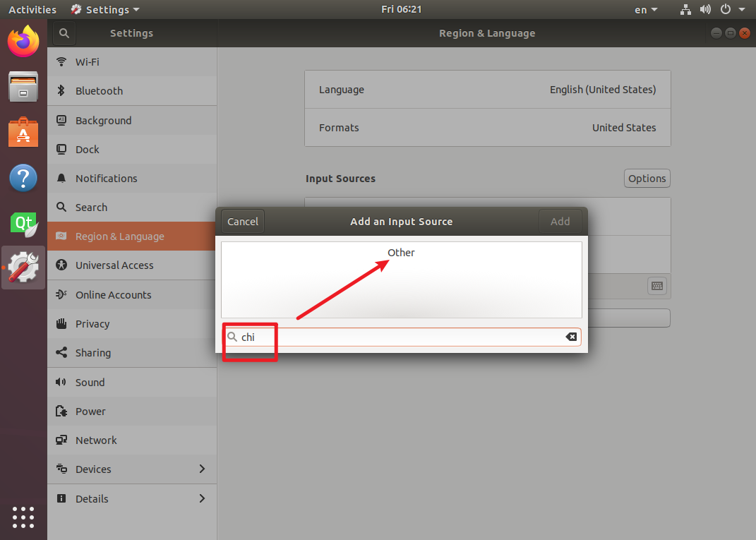Select the 'Other' result in list
This screenshot has height=540, width=756.
click(401, 253)
